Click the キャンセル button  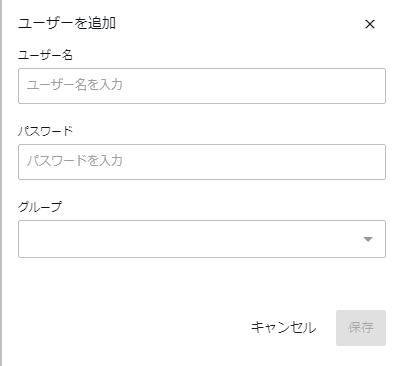[x=283, y=328]
